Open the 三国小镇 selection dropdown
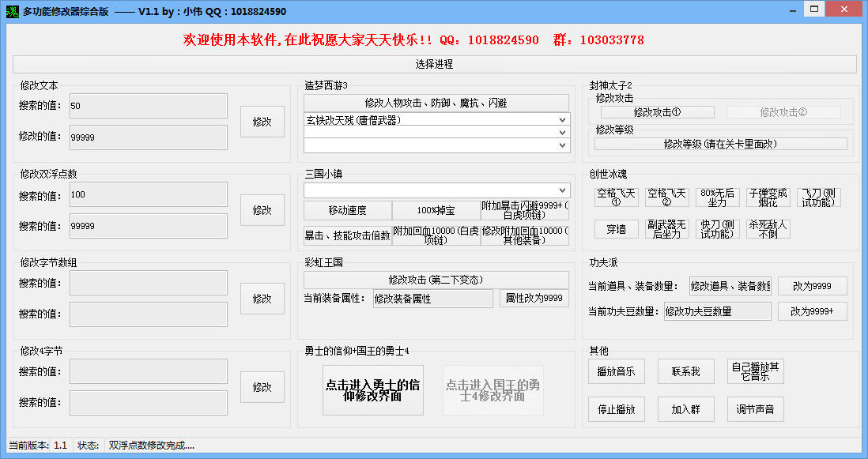This screenshot has height=459, width=868. pyautogui.click(x=436, y=190)
